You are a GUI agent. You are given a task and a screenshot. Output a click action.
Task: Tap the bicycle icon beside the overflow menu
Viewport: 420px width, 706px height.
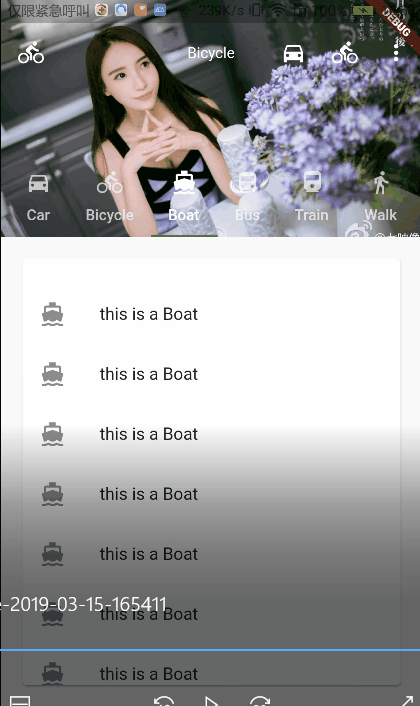[x=345, y=53]
